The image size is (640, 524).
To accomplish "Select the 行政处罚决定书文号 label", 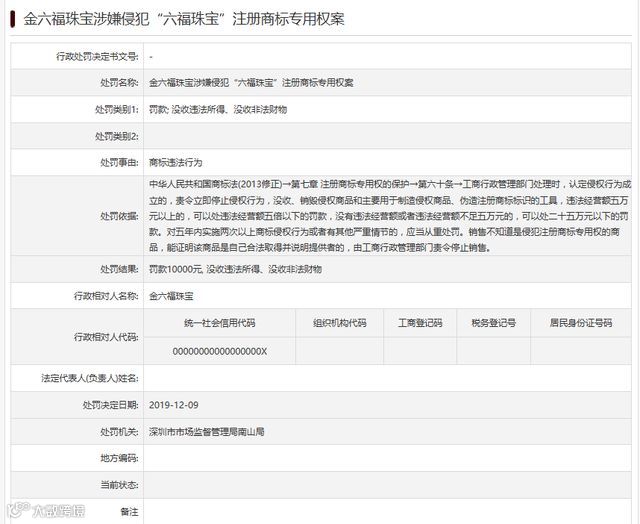I will click(x=97, y=56).
